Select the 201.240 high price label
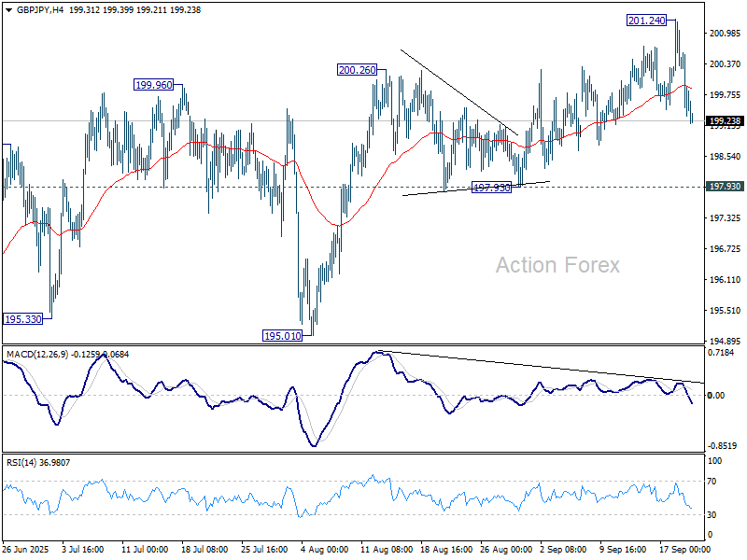The height and width of the screenshot is (560, 747). (646, 21)
